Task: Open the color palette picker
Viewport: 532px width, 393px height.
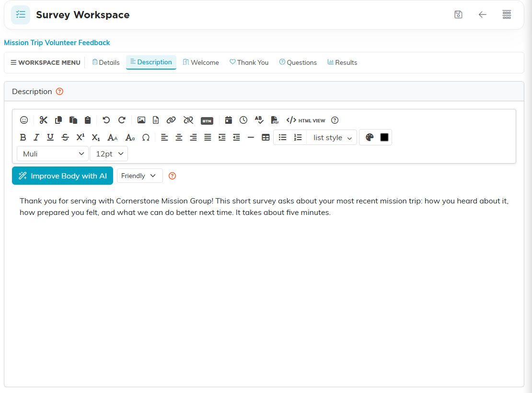Action: coord(370,137)
